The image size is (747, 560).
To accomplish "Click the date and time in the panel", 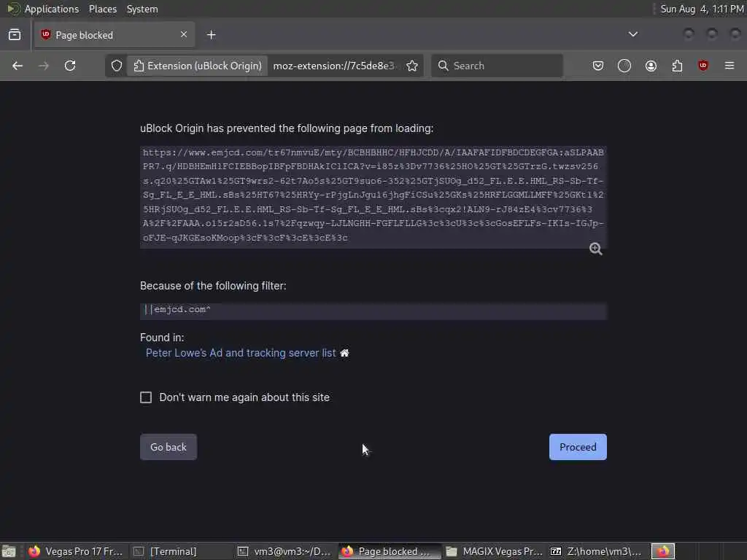I will coord(702,9).
